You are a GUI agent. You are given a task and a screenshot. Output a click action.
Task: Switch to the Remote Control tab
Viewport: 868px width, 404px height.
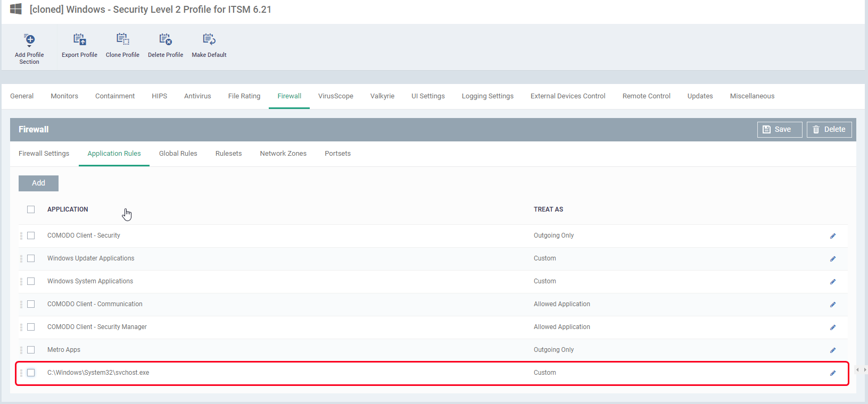pos(646,96)
